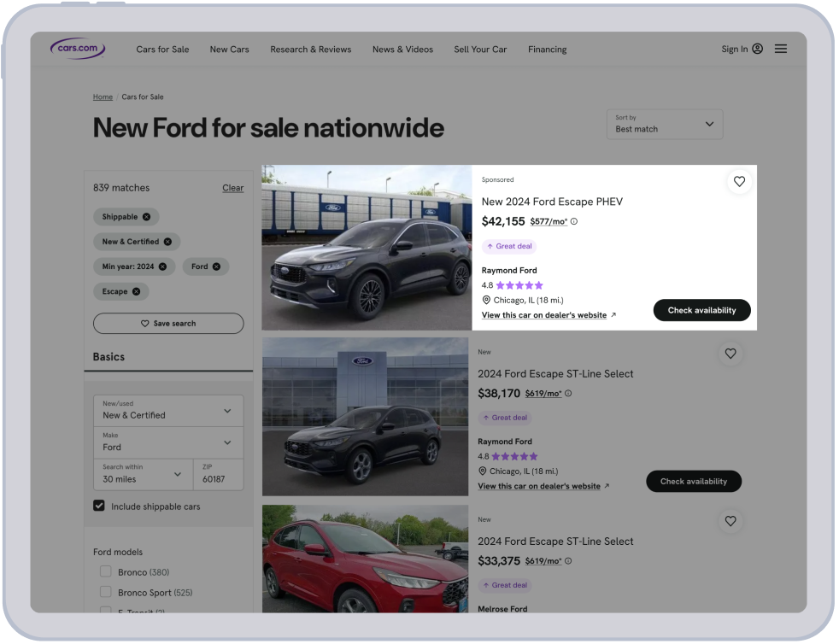Remove the New & Certified filter chip
This screenshot has height=644, width=839.
[x=168, y=243]
